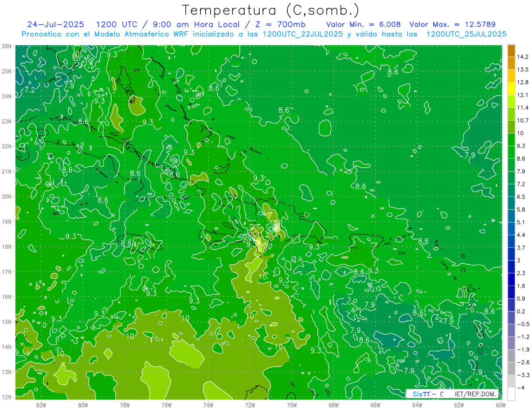
Task: Pick the yellow swatch between 12.1 and 12.8
Action: tap(511, 89)
